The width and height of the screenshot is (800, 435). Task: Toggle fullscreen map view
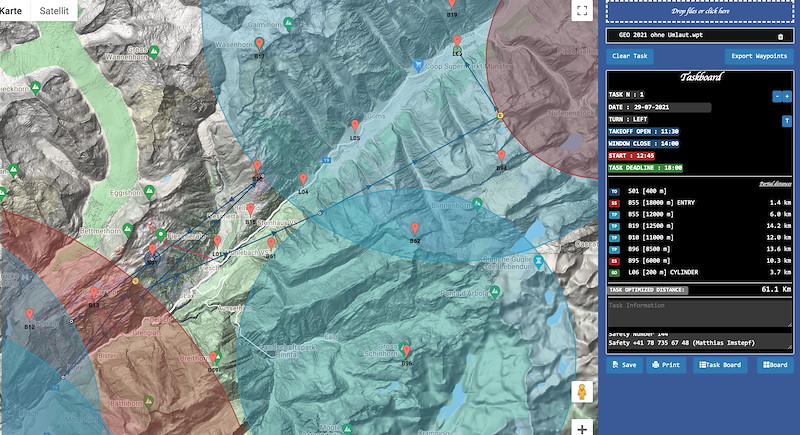pos(582,11)
